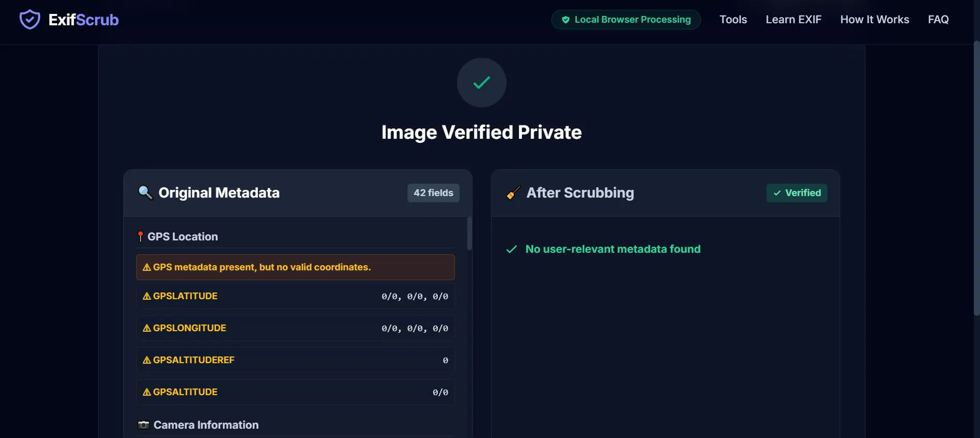Open the Learn EXIF page
The image size is (980, 438).
click(x=793, y=20)
